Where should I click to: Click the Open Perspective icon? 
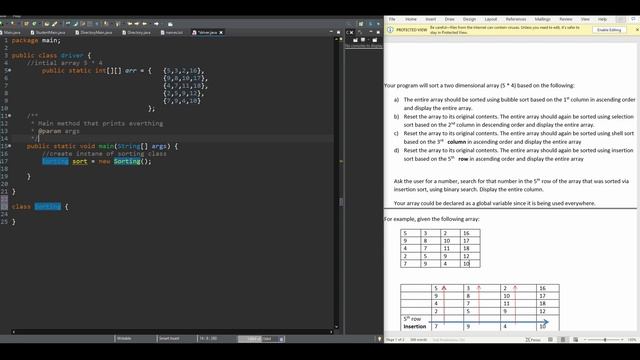(361, 24)
